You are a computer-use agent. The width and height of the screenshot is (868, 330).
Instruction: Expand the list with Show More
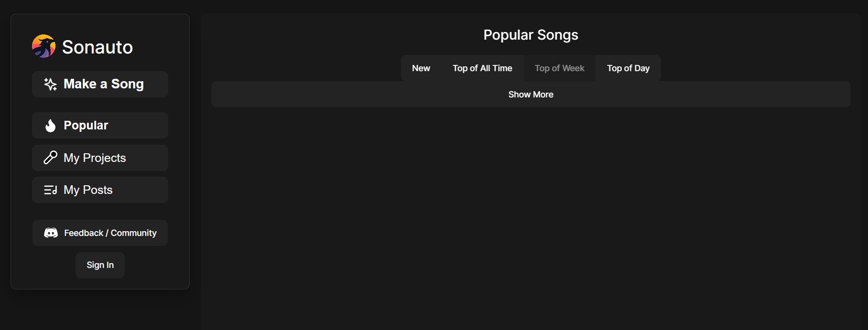[x=531, y=95]
